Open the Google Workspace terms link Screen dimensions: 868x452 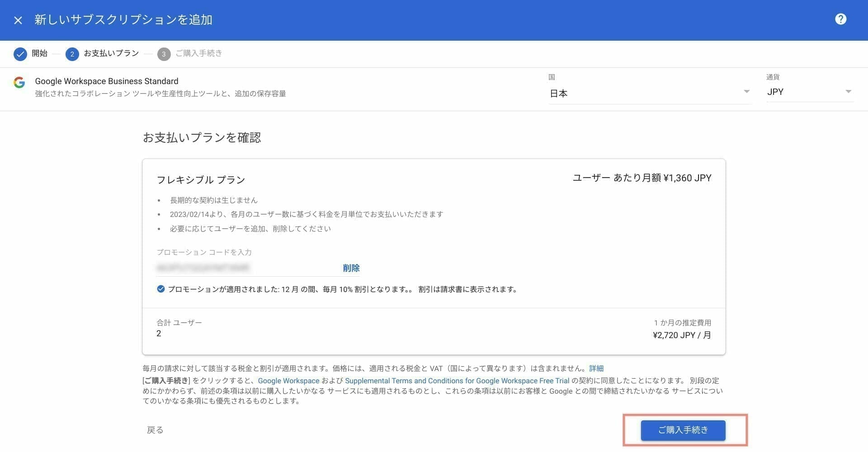[x=288, y=381]
